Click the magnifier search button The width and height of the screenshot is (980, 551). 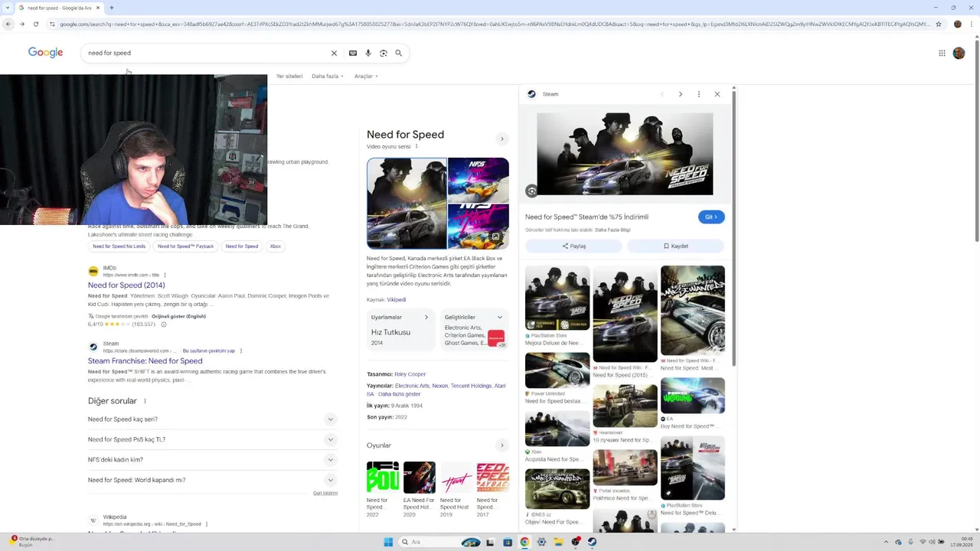click(398, 53)
